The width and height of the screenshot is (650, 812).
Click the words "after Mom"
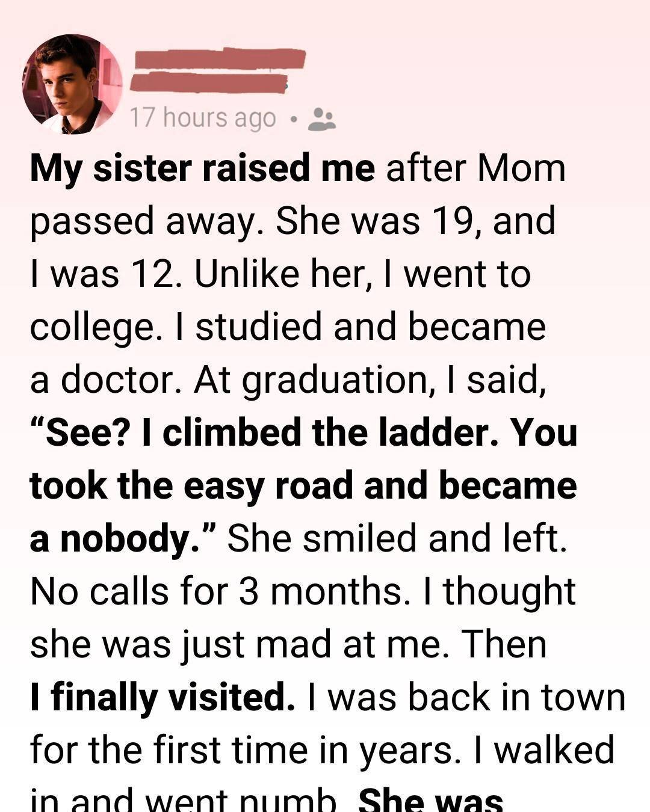(x=475, y=168)
